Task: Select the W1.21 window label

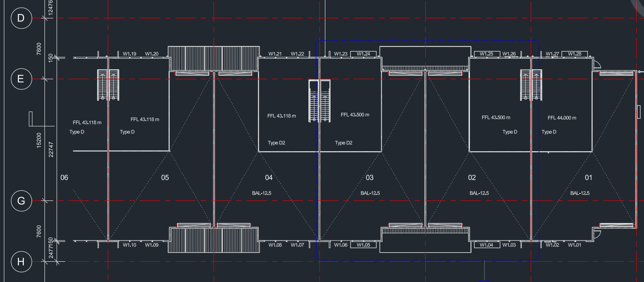Action: (275, 54)
